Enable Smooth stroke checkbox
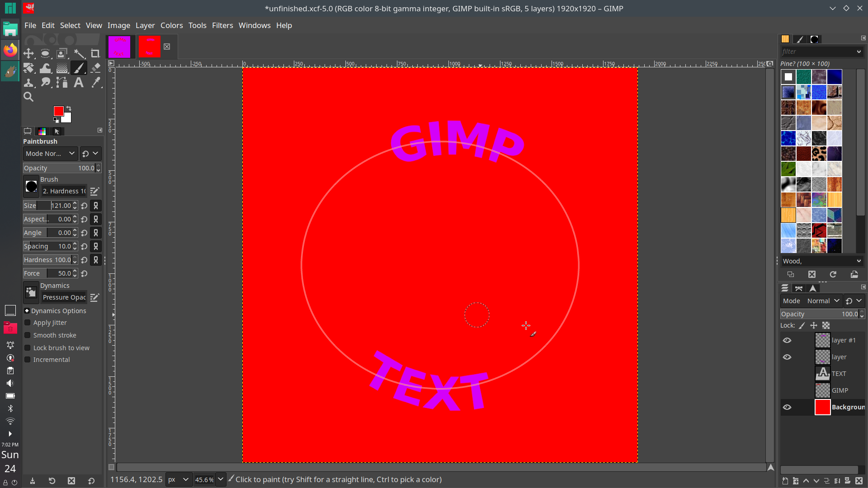 click(x=28, y=335)
